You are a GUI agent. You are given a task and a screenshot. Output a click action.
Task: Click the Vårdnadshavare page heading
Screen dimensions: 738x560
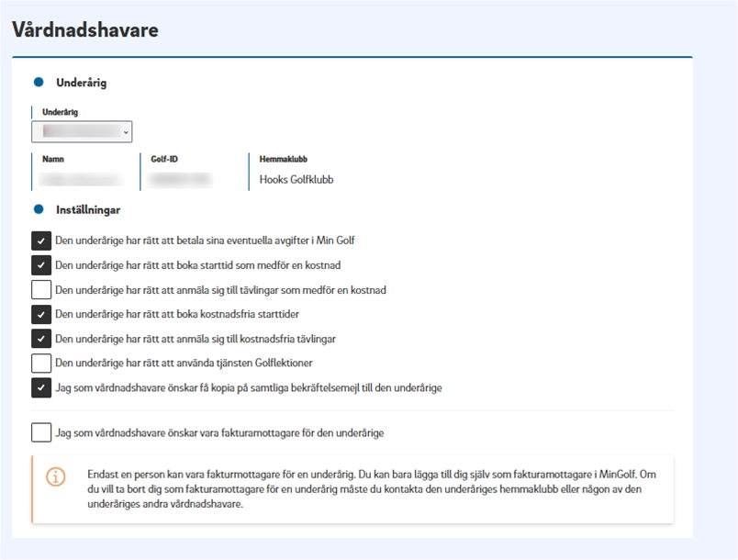click(x=85, y=29)
